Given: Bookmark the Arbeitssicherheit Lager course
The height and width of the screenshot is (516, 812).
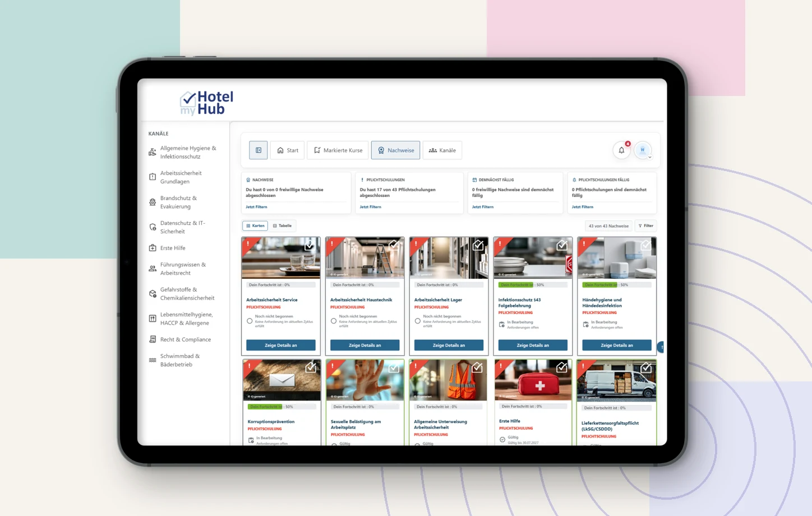Looking at the screenshot, I should pos(478,245).
